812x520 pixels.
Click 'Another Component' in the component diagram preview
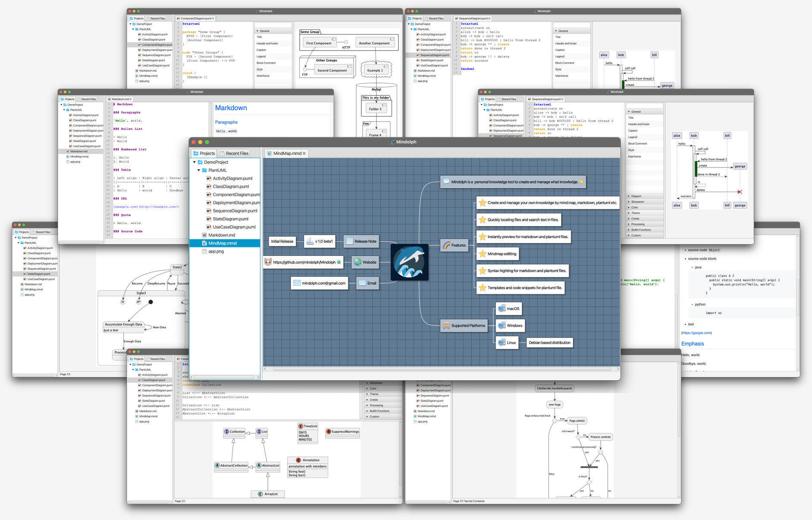click(x=374, y=43)
